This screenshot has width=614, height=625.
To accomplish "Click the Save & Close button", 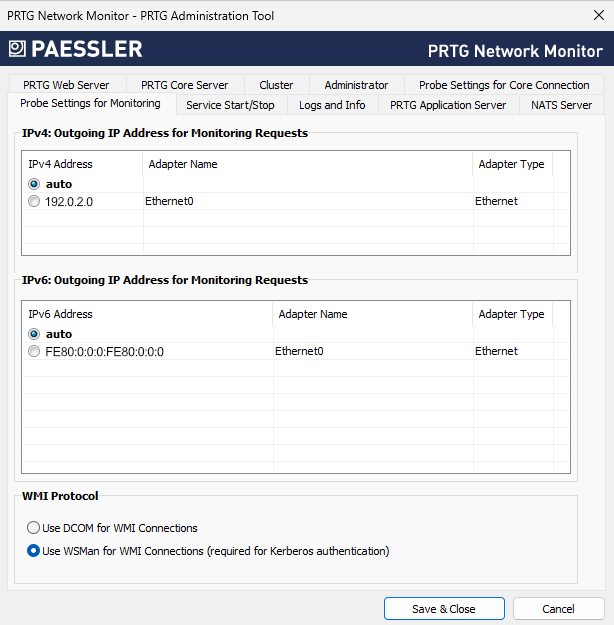I will coord(444,609).
